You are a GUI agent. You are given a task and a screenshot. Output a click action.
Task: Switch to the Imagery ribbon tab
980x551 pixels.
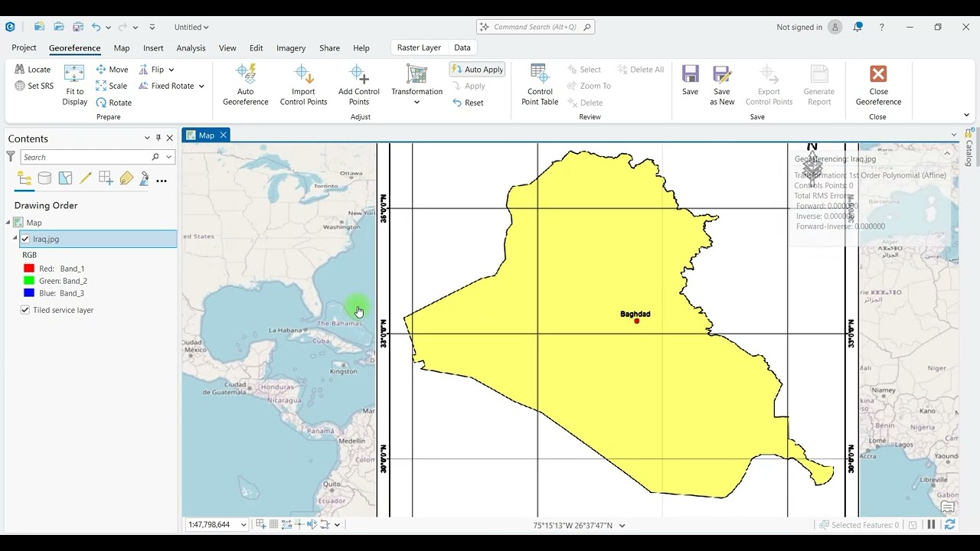pyautogui.click(x=291, y=47)
